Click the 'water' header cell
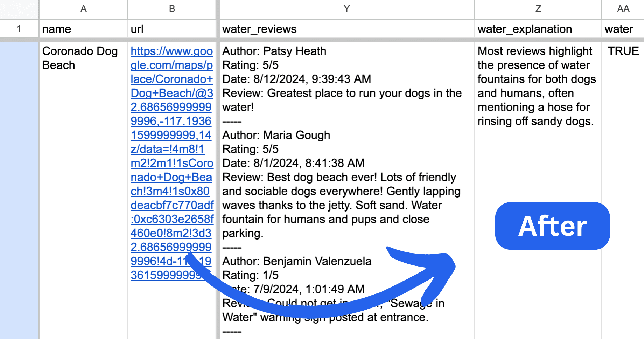The image size is (644, 339). 623,29
